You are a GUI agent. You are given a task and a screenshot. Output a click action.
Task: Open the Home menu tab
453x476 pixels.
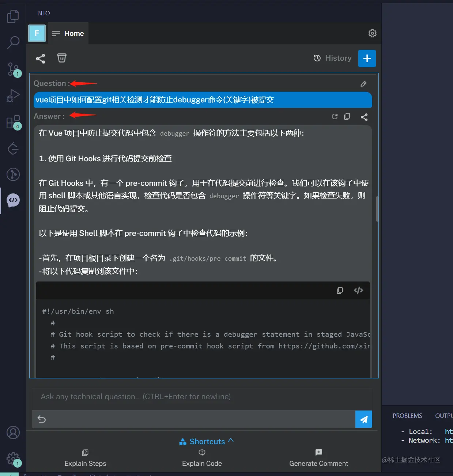coord(68,33)
